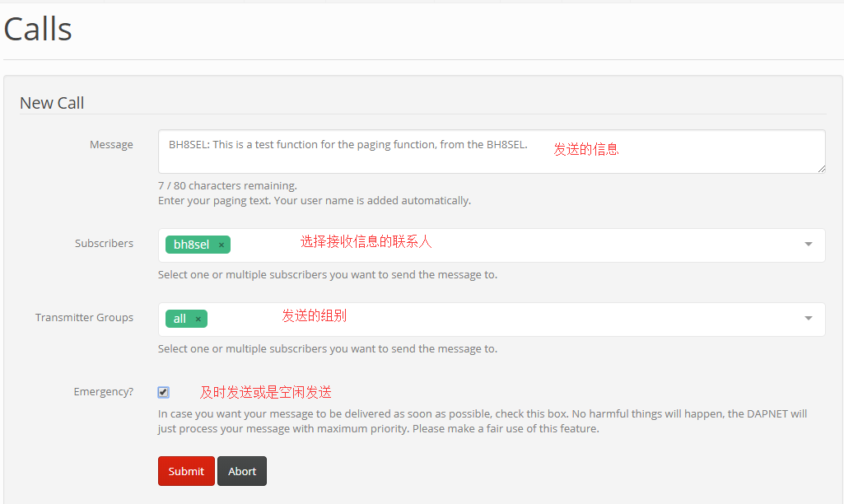Expand the Subscribers dropdown arrow
Viewport: 844px width, 504px height.
click(808, 245)
